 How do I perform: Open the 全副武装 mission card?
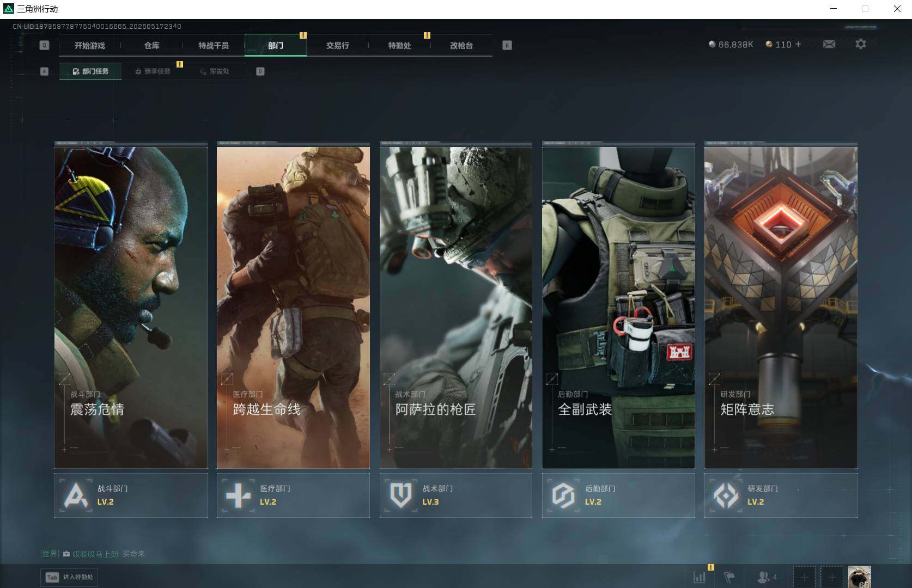pos(618,307)
